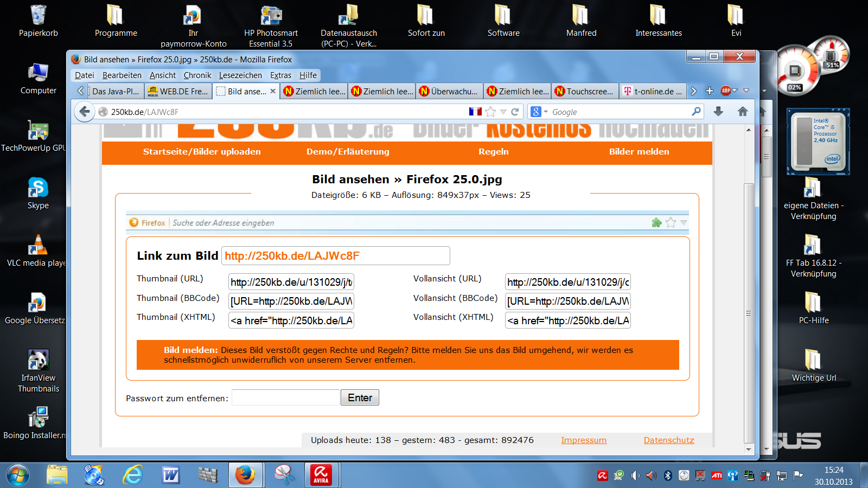Click the Bluetooth tray icon
This screenshot has height=488, width=868.
click(668, 476)
